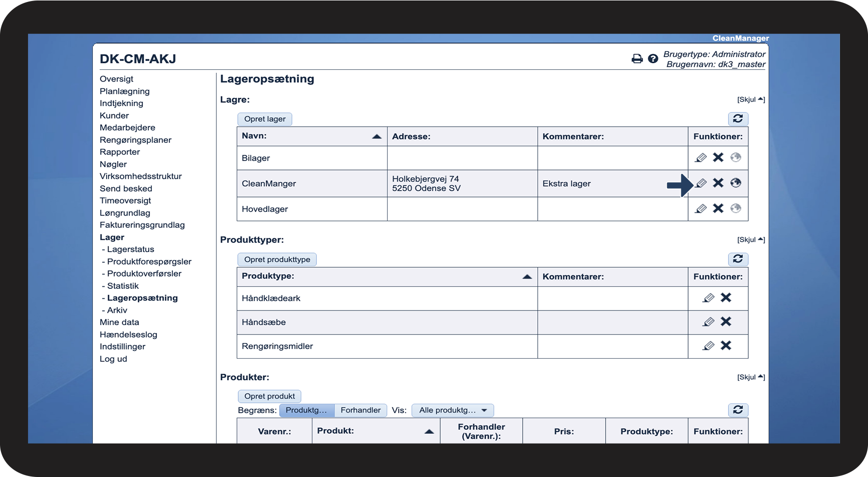Refresh the Produkttyper table
The height and width of the screenshot is (477, 868).
click(x=738, y=259)
